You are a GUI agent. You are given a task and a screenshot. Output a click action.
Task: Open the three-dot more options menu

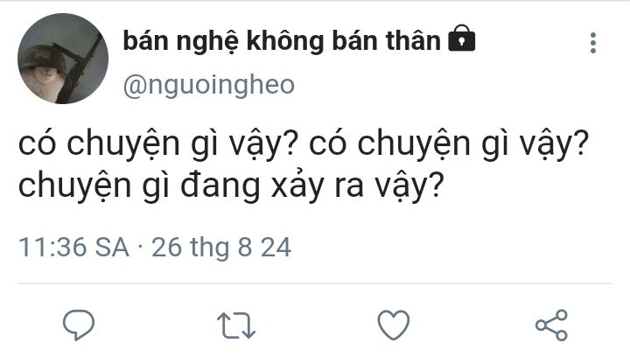pyautogui.click(x=593, y=43)
